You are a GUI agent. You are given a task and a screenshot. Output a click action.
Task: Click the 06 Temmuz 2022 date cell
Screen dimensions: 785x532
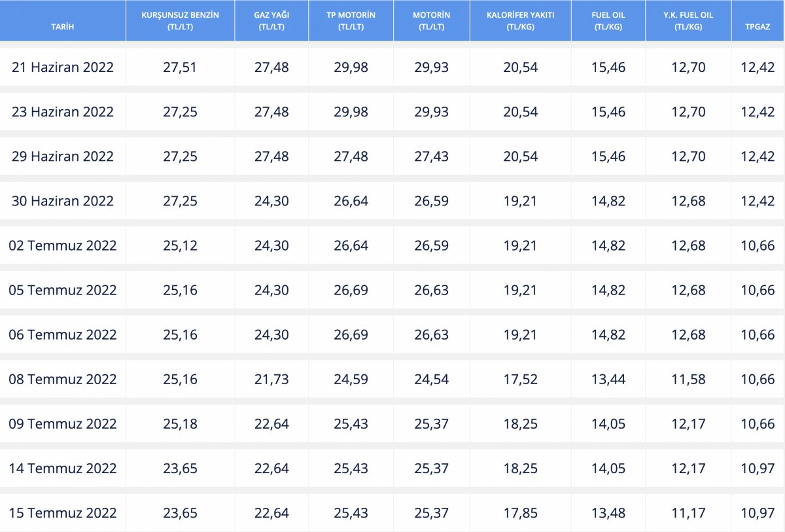(x=63, y=334)
